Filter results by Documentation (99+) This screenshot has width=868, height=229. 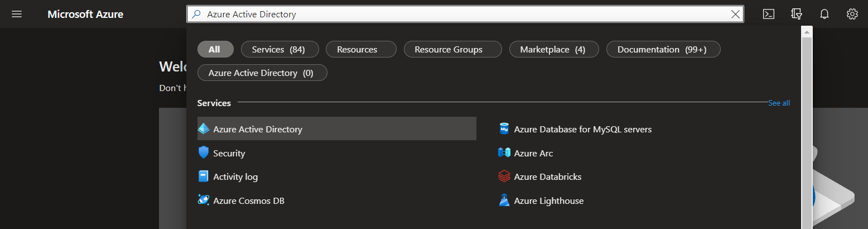[x=663, y=49]
